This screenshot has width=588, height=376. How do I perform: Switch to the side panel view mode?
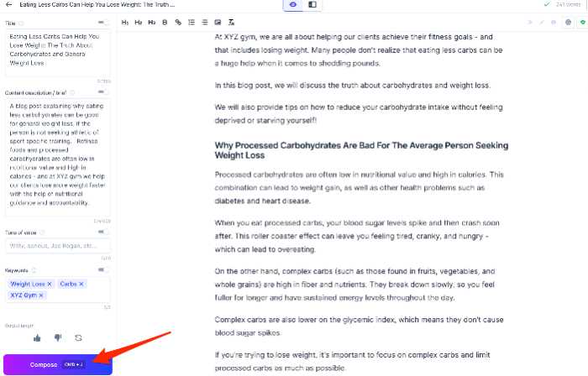[x=312, y=5]
